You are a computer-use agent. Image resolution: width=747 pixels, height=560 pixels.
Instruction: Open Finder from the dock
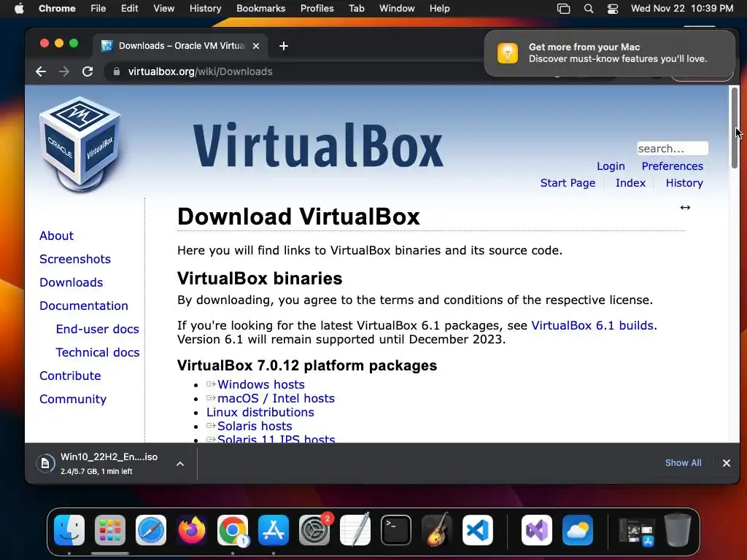(69, 530)
